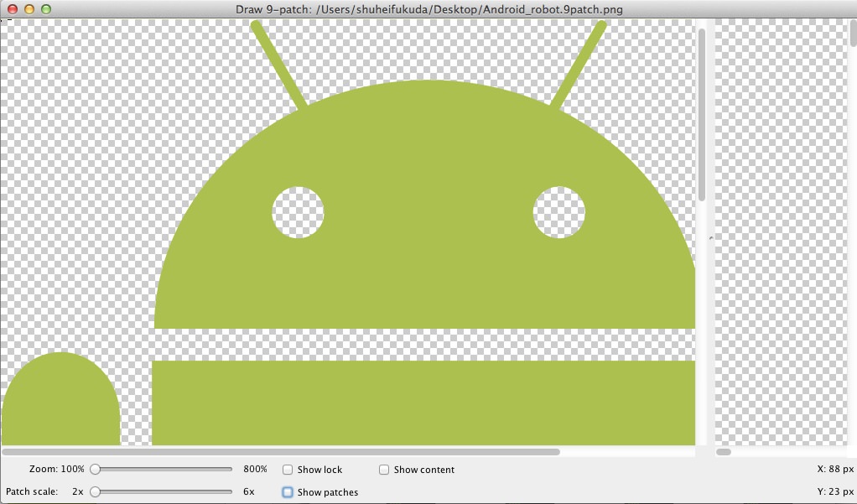This screenshot has width=857, height=504.
Task: Click the 2x patch scale label
Action: pyautogui.click(x=78, y=491)
